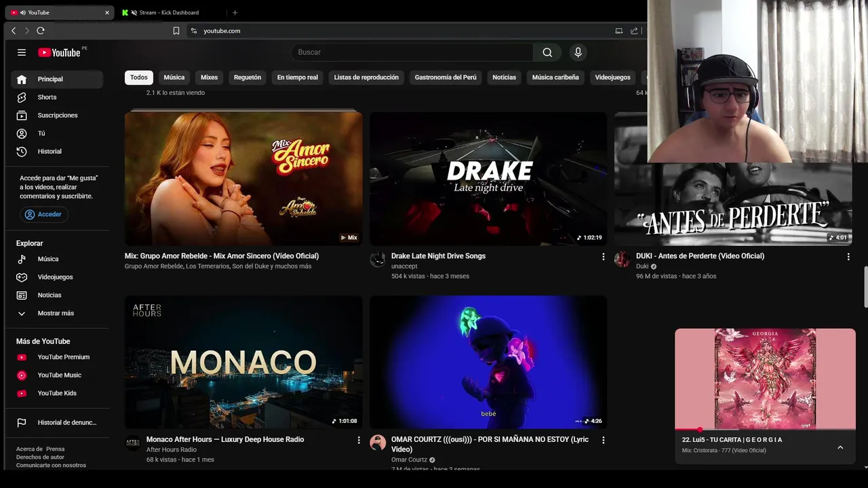This screenshot has height=488, width=868.
Task: Open the MONACO After Hours thumbnail
Action: (243, 362)
